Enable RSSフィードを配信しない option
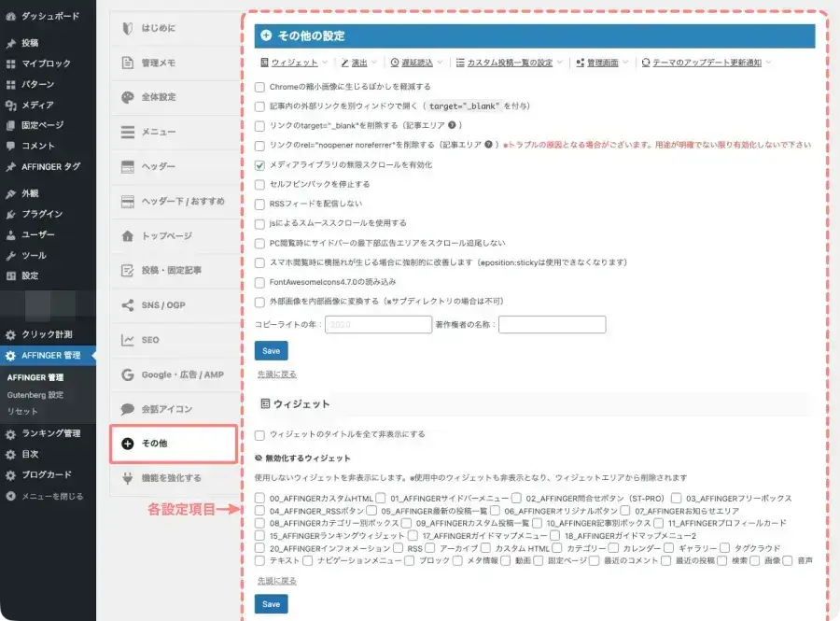840x621 pixels. pyautogui.click(x=259, y=203)
